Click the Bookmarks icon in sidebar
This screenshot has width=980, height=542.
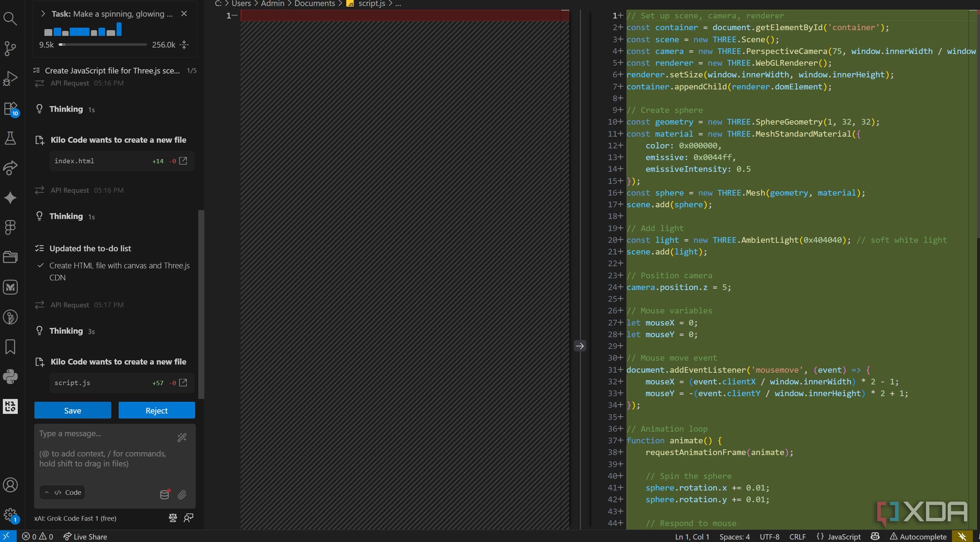[10, 347]
